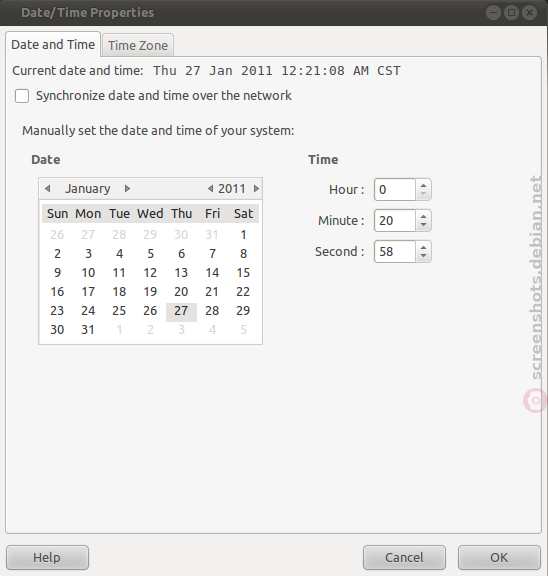Viewport: 548px width, 576px height.
Task: Select February 3 grayed day in calendar
Action: pyautogui.click(x=181, y=330)
